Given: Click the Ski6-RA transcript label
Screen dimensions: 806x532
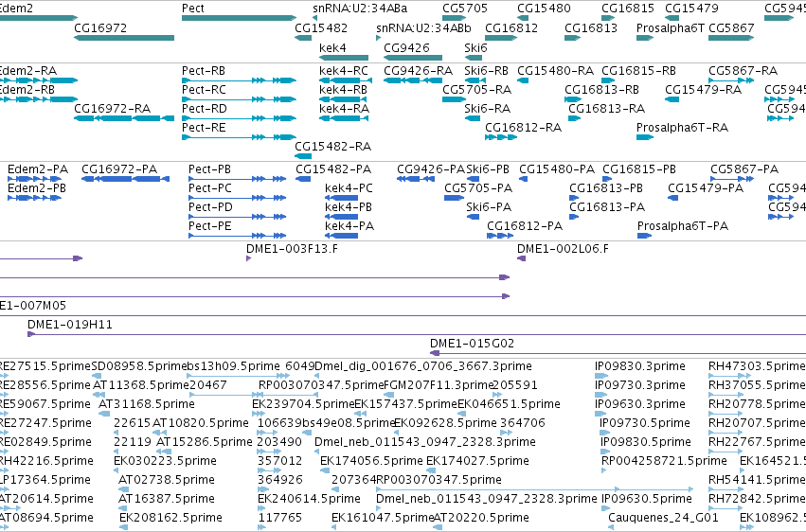Looking at the screenshot, I should tap(488, 108).
